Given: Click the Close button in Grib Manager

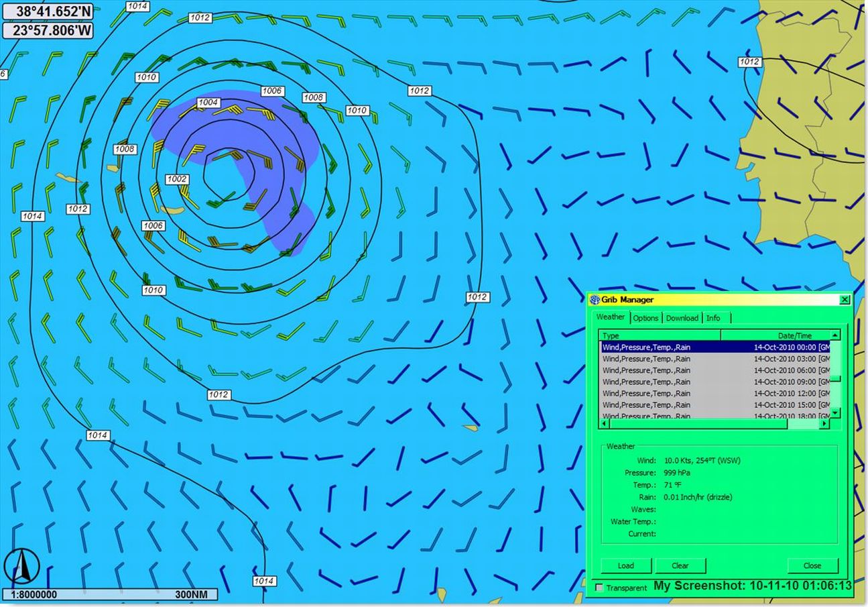Looking at the screenshot, I should point(812,565).
